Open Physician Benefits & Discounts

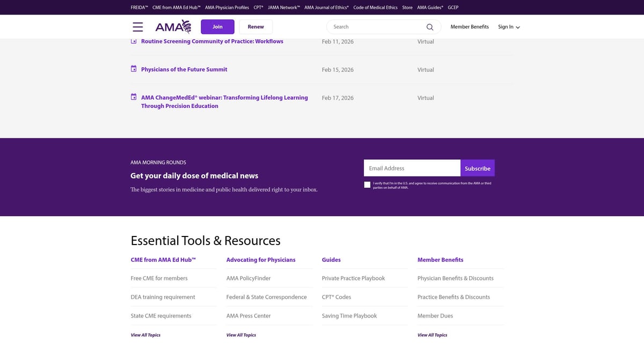coord(456,278)
